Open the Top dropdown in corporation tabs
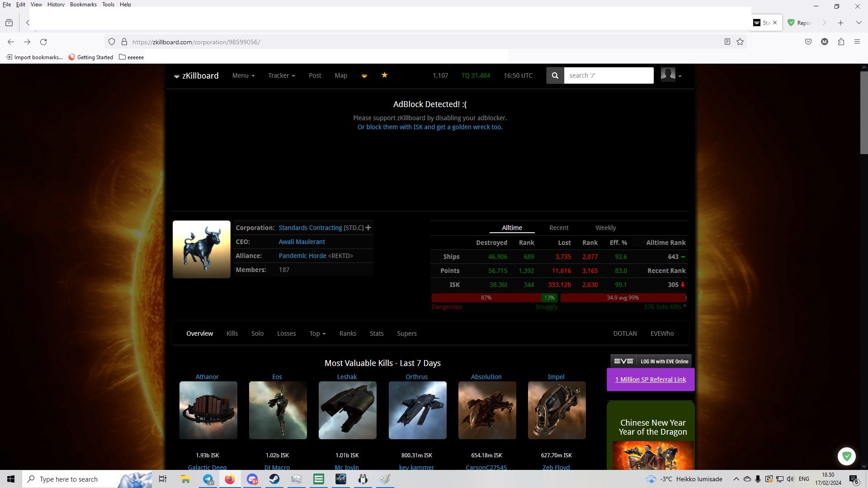Viewport: 868px width, 488px height. tap(317, 333)
